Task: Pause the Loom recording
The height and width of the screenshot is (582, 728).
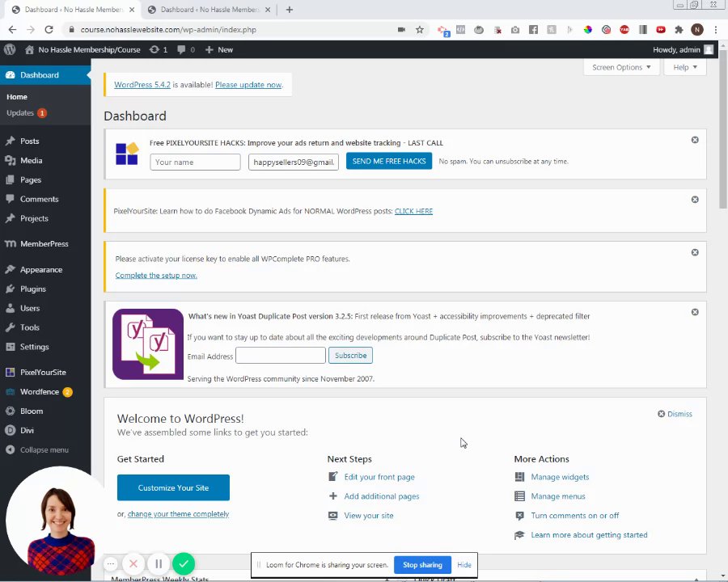Action: click(159, 563)
